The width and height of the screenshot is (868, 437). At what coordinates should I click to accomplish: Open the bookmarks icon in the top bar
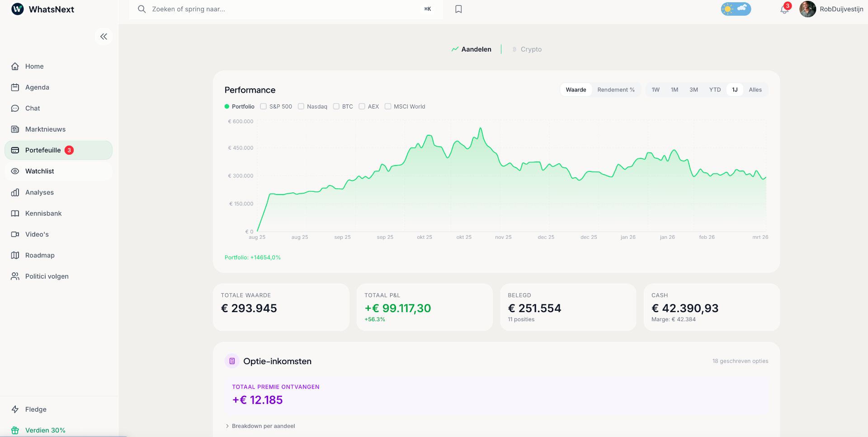(458, 9)
